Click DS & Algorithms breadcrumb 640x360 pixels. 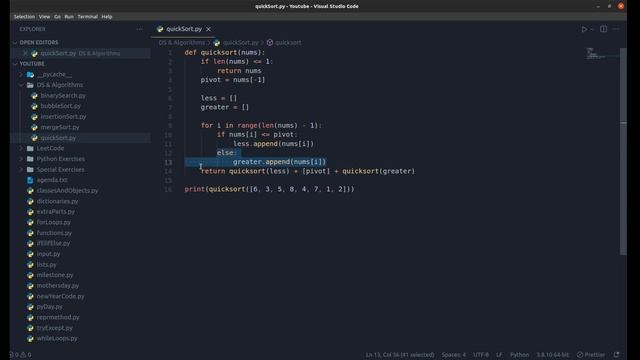point(182,42)
